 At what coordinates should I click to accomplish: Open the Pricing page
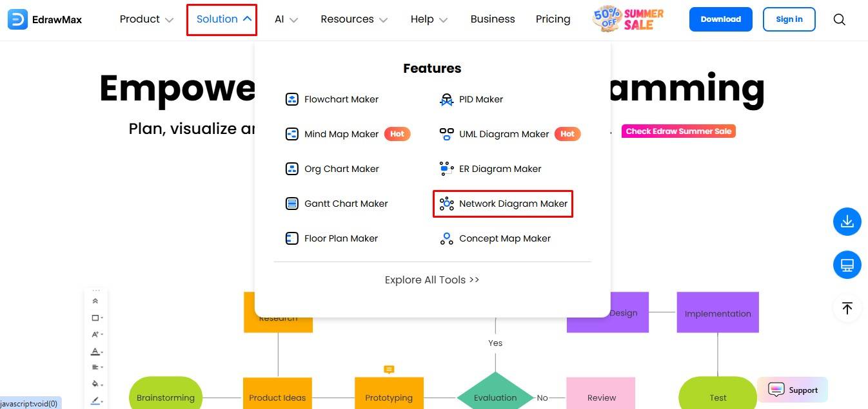coord(553,19)
